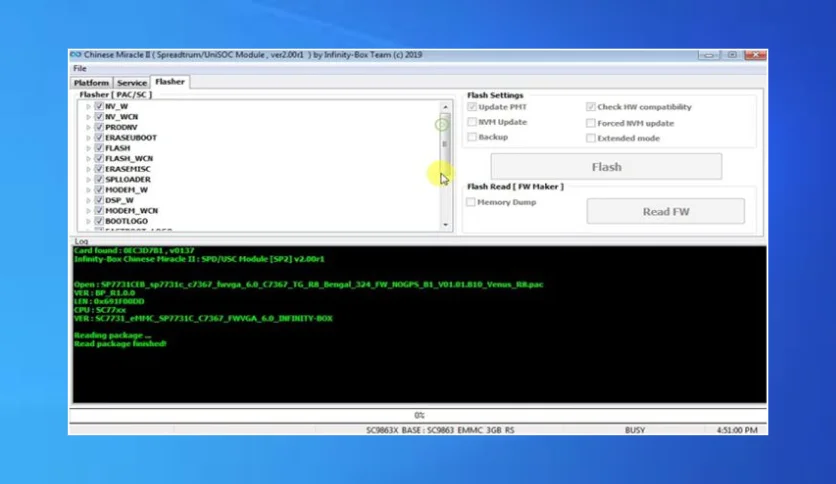Minimize the Chinese Miracle II window
This screenshot has height=484, width=836.
[x=709, y=55]
